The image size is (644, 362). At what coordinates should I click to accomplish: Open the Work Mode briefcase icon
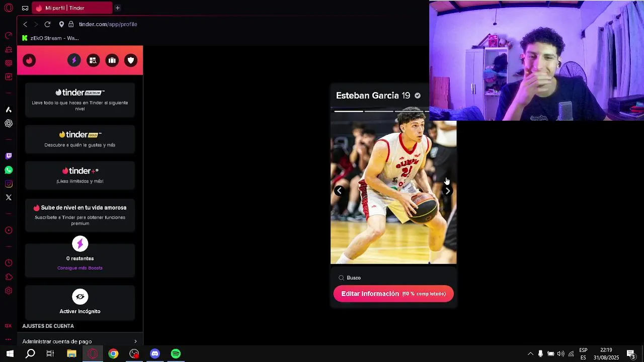112,60
